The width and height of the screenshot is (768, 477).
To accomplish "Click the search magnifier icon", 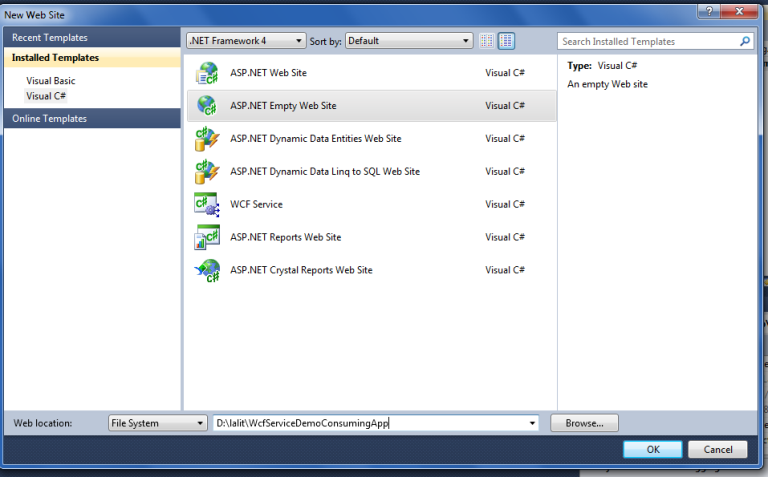I will tap(744, 41).
